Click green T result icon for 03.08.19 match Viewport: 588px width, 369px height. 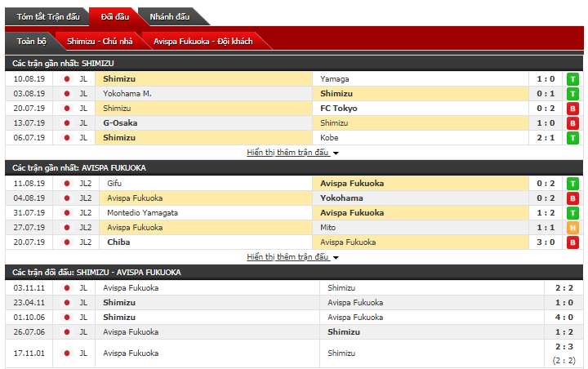(572, 94)
